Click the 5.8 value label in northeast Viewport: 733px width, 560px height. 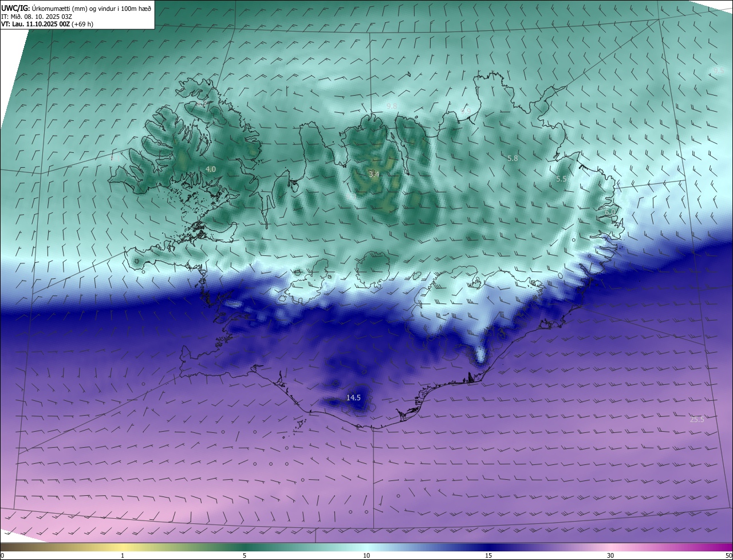click(x=513, y=158)
